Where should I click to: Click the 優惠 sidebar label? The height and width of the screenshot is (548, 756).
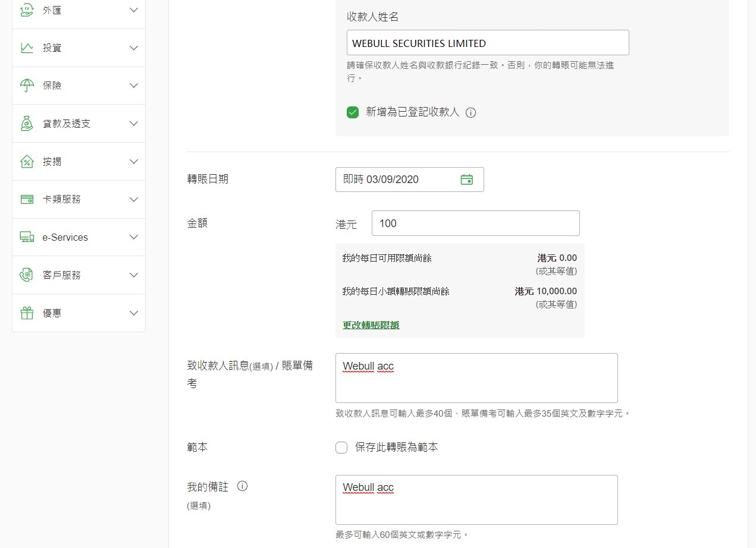coord(52,313)
